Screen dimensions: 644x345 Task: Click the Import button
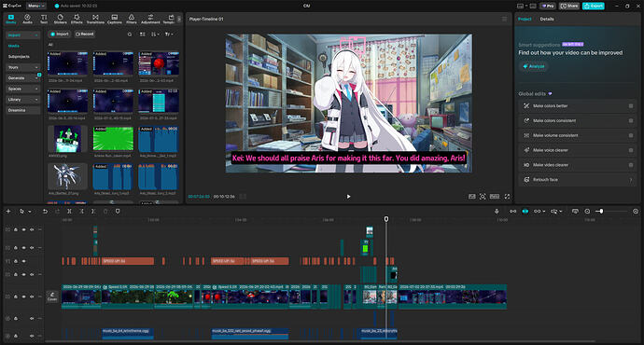60,34
